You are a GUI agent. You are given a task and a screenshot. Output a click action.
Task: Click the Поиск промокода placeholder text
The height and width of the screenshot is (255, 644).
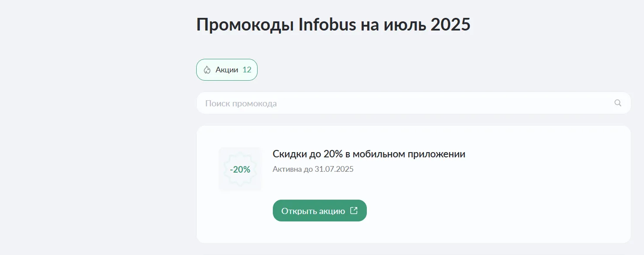(241, 103)
